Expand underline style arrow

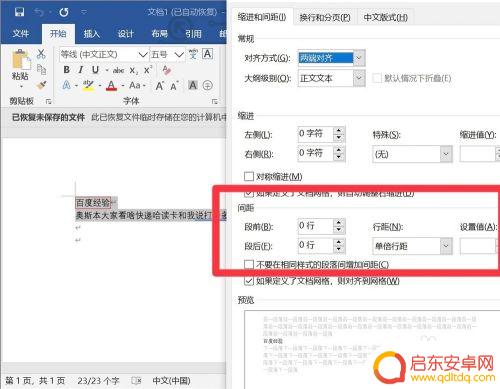pyautogui.click(x=107, y=70)
